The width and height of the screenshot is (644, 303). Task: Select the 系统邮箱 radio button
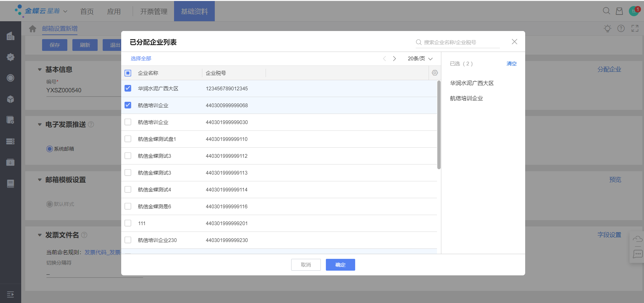(x=49, y=149)
